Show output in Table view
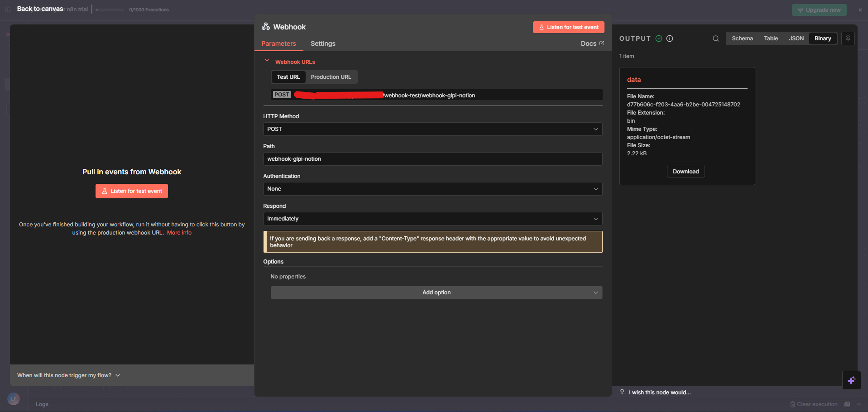The height and width of the screenshot is (412, 868). [x=771, y=38]
